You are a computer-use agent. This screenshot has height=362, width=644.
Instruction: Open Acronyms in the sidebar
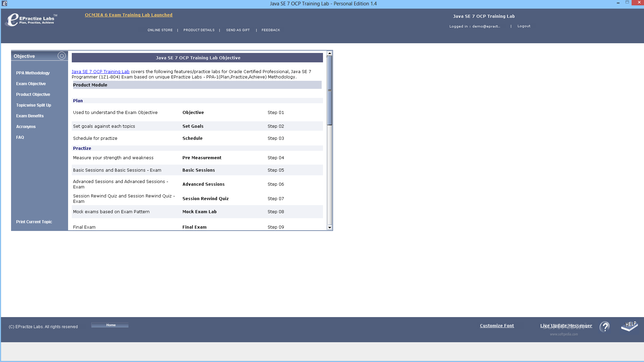[x=26, y=127]
